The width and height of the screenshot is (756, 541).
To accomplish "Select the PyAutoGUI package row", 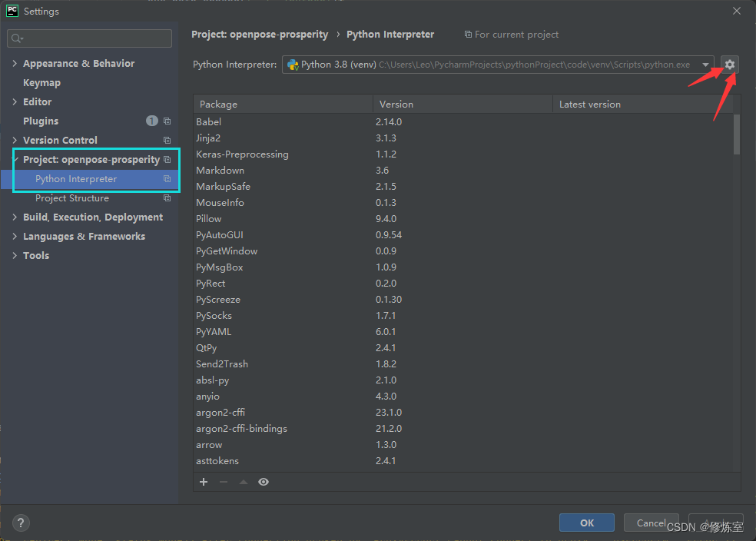I will 463,235.
